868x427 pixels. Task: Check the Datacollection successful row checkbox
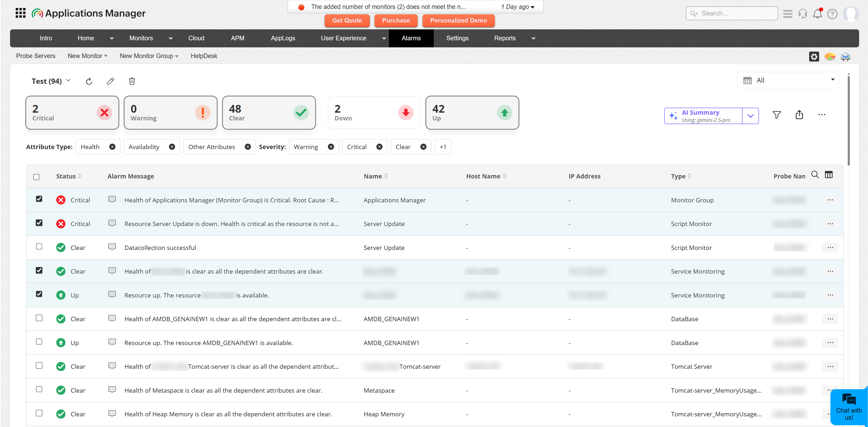[39, 247]
